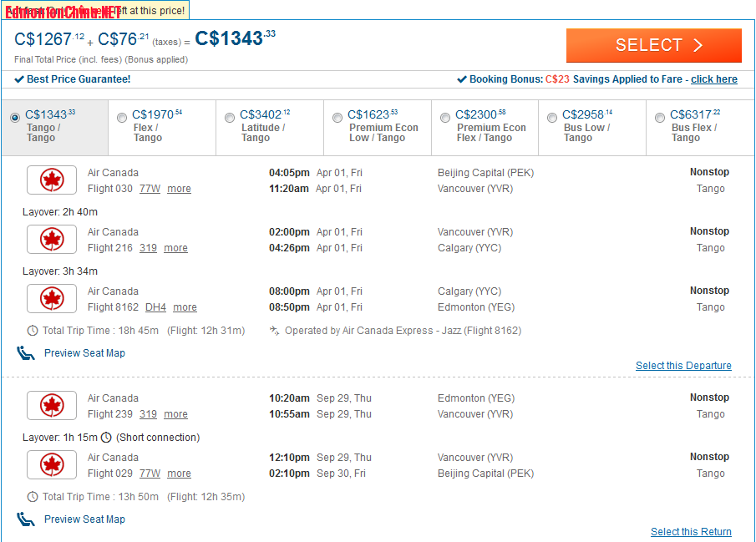Click the Air Canada logo for Flight 239
This screenshot has height=542, width=756.
52,406
